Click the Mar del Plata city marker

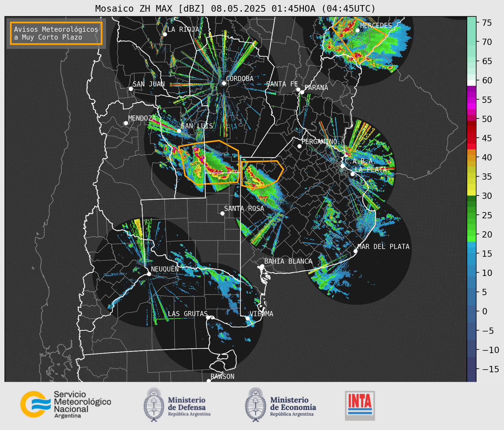(355, 251)
